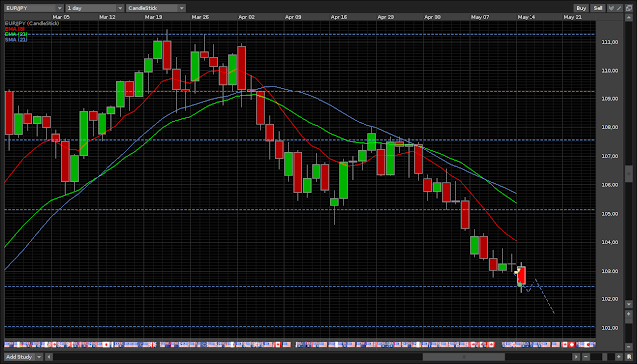This screenshot has width=637, height=364.
Task: Click the May 14 date label
Action: pos(527,17)
